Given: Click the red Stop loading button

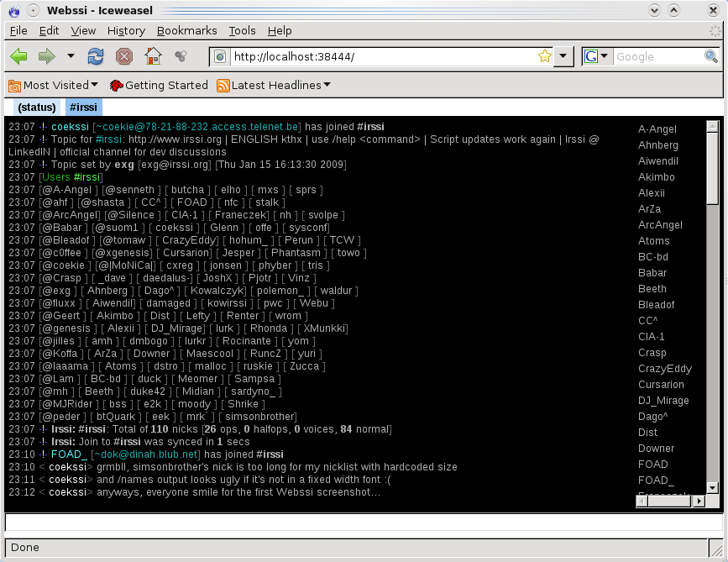Looking at the screenshot, I should [123, 56].
